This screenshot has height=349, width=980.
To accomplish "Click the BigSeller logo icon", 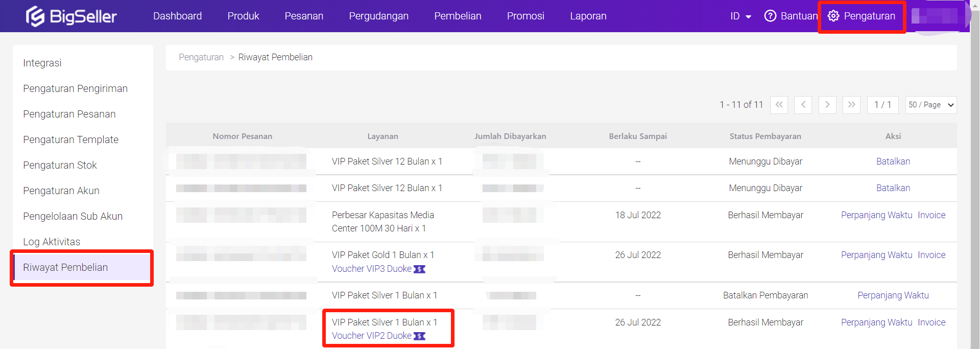I will click(35, 16).
